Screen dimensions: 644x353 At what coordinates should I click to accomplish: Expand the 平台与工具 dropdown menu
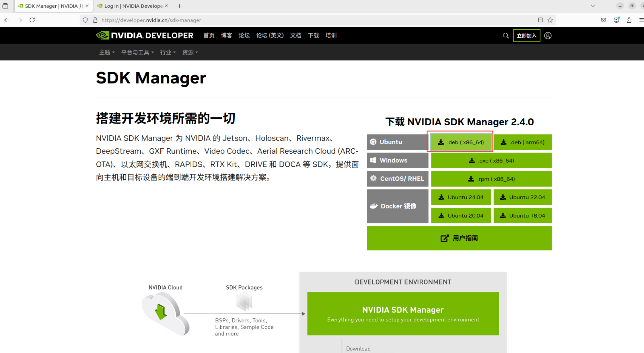[x=137, y=52]
